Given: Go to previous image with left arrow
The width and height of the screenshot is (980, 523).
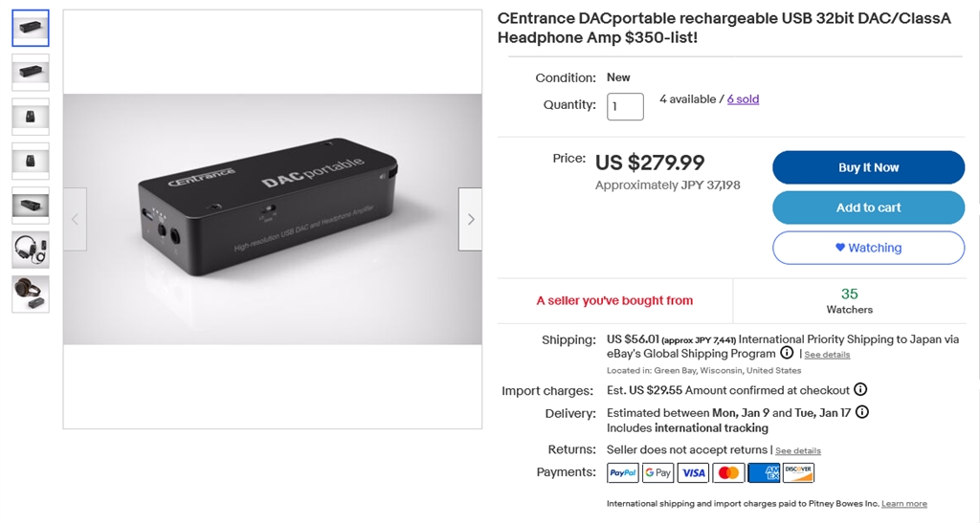Looking at the screenshot, I should pyautogui.click(x=75, y=219).
